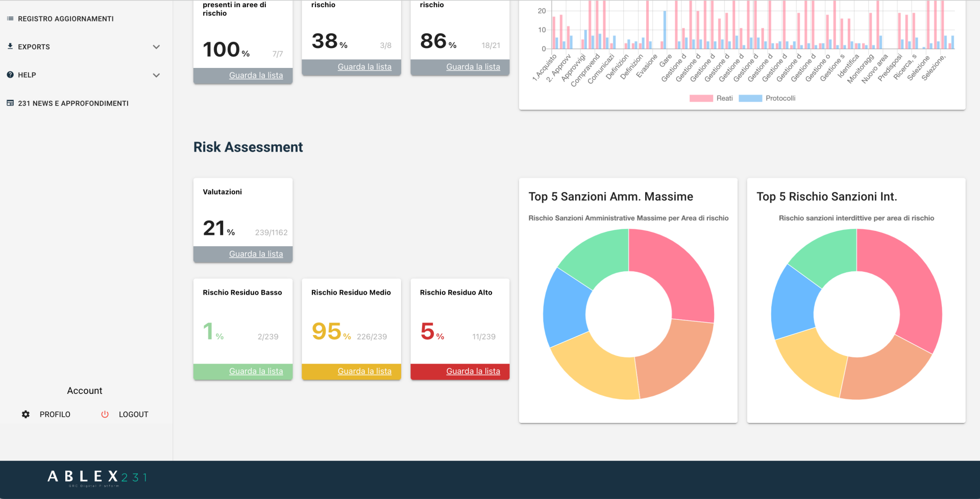The height and width of the screenshot is (499, 980).
Task: Open Guarda la lista for Rischio Residuo Medio
Action: (364, 371)
